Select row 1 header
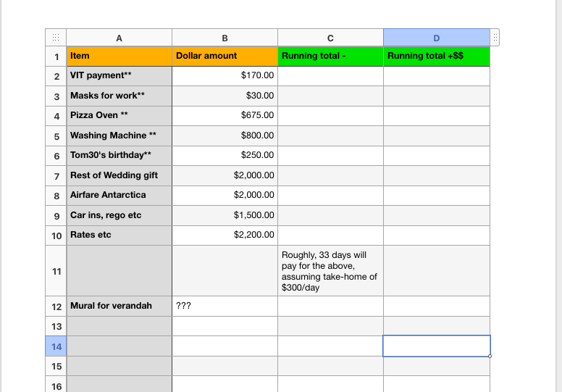This screenshot has width=562, height=392. point(56,57)
